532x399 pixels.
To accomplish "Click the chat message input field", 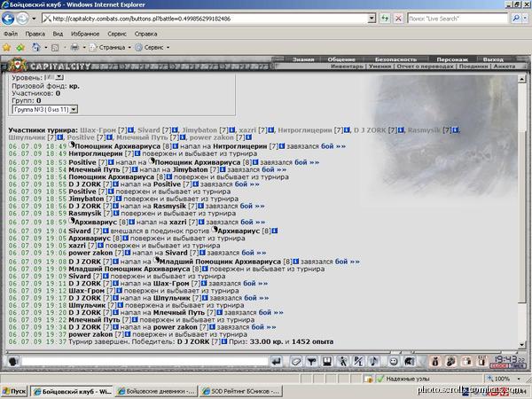I will (x=145, y=362).
